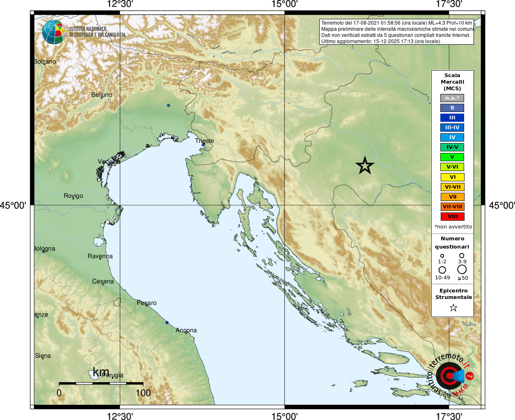Click the INGV globe logo
Viewport: 515px width, 420px height.
[54, 32]
